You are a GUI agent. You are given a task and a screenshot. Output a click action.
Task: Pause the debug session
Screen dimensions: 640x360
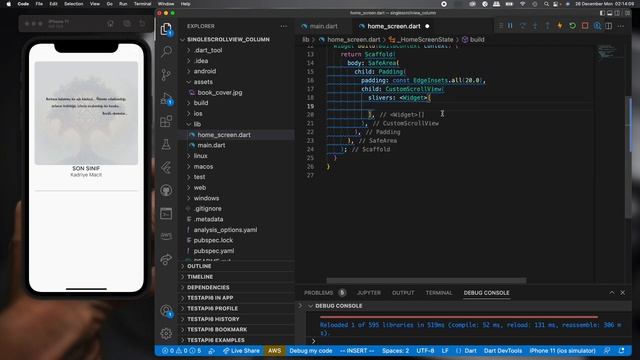click(x=510, y=26)
